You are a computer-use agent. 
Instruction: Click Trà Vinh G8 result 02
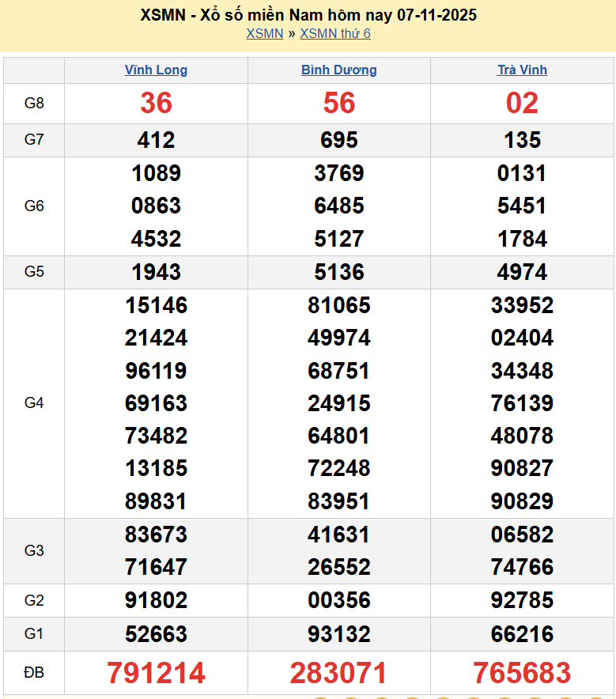pos(522,103)
